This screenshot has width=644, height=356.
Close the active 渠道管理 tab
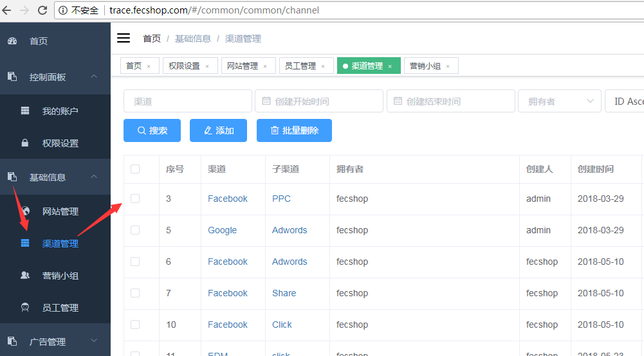coord(390,66)
